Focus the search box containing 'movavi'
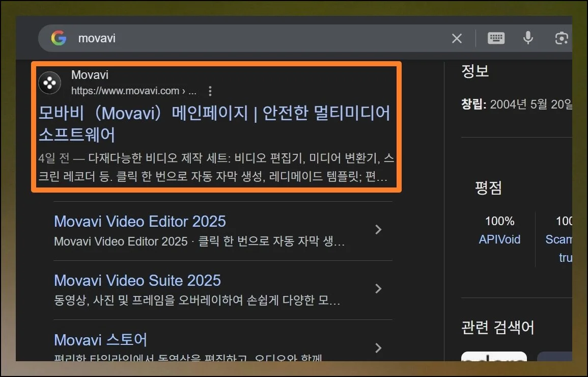This screenshot has height=377, width=588. point(255,38)
